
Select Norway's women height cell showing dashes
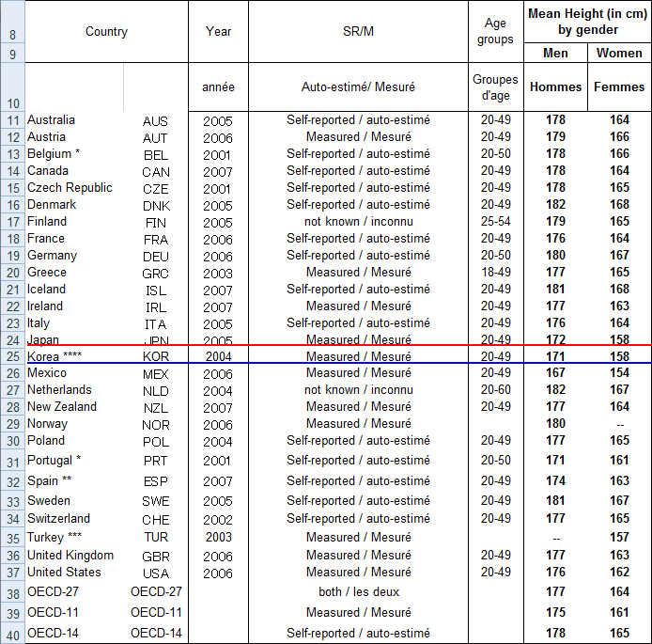(619, 424)
